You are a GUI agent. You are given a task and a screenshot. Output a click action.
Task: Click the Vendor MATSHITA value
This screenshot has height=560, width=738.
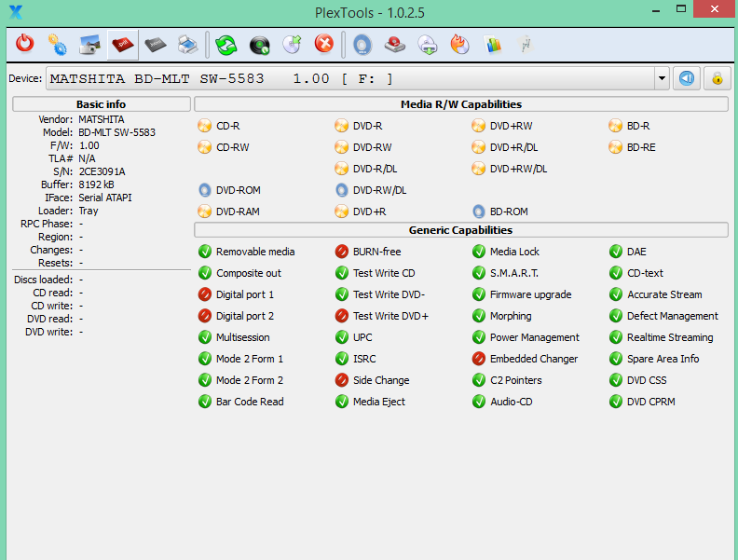[102, 119]
